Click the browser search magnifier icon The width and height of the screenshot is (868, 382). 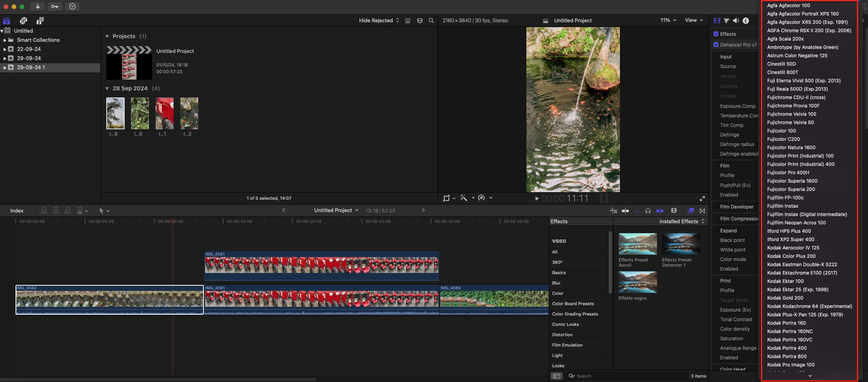[x=431, y=21]
